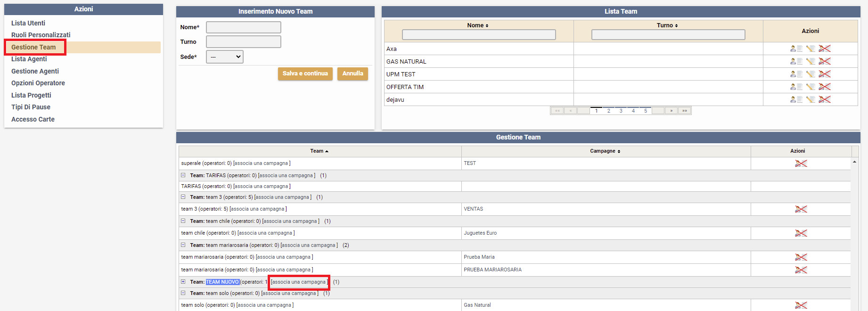Click the view members icon for Axa
868x311 pixels.
[796, 49]
